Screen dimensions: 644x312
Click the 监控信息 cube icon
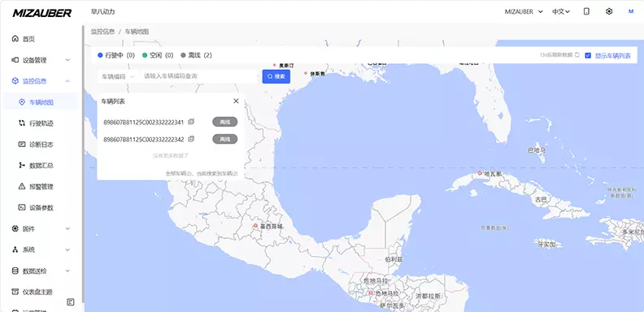click(15, 81)
